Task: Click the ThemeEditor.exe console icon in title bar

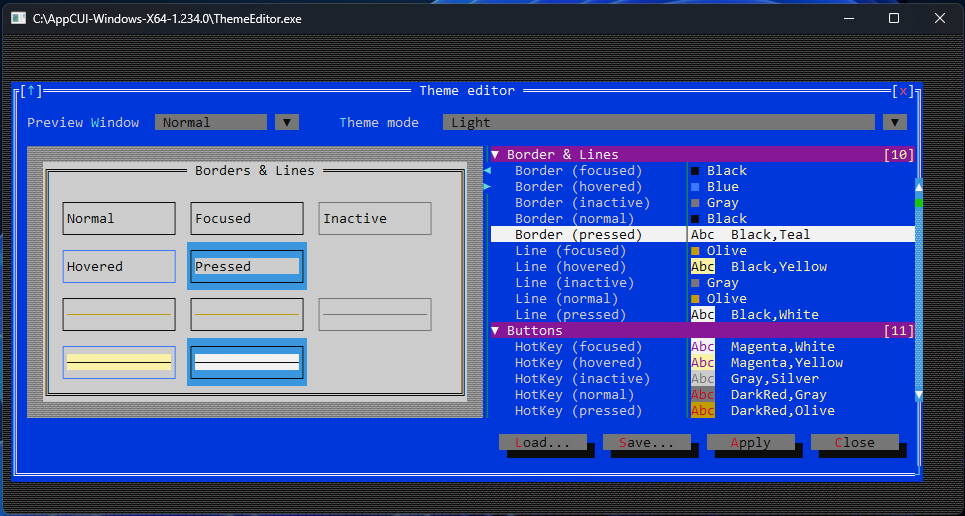Action: (x=18, y=18)
